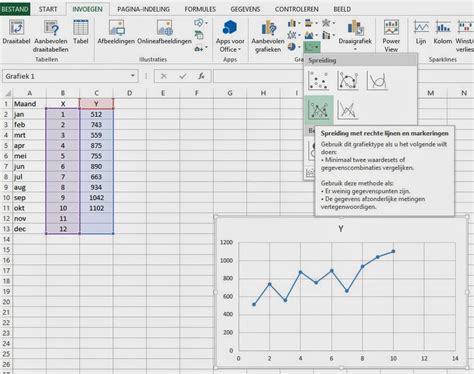This screenshot has width=474, height=374.
Task: Open the Vormen shapes dropdown
Action: [x=201, y=23]
